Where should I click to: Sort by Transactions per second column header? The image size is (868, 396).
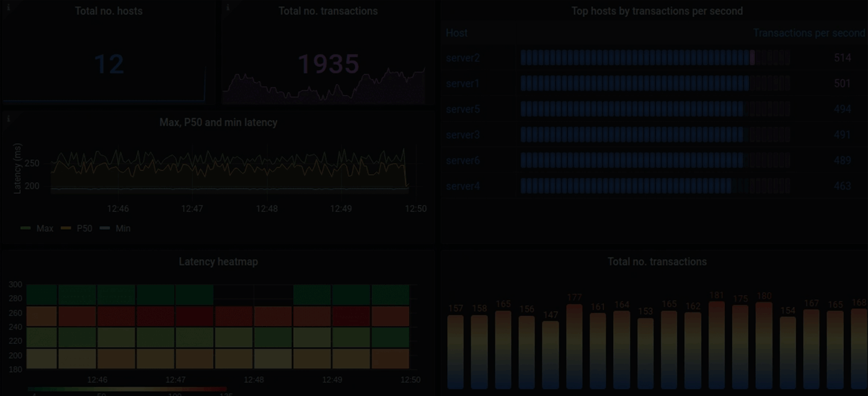[x=808, y=33]
